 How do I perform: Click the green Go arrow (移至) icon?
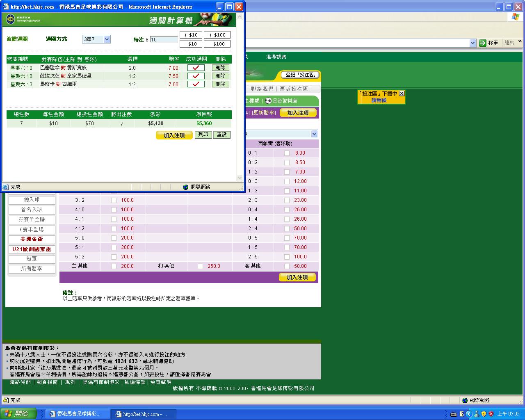[482, 43]
